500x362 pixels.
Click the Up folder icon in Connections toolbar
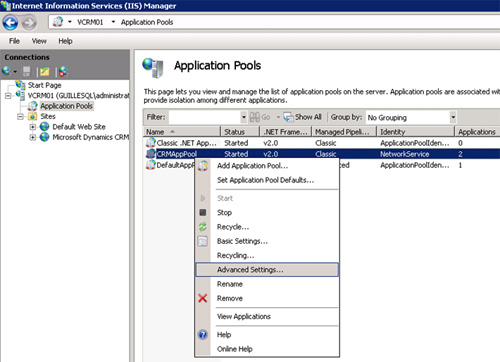pyautogui.click(x=45, y=71)
